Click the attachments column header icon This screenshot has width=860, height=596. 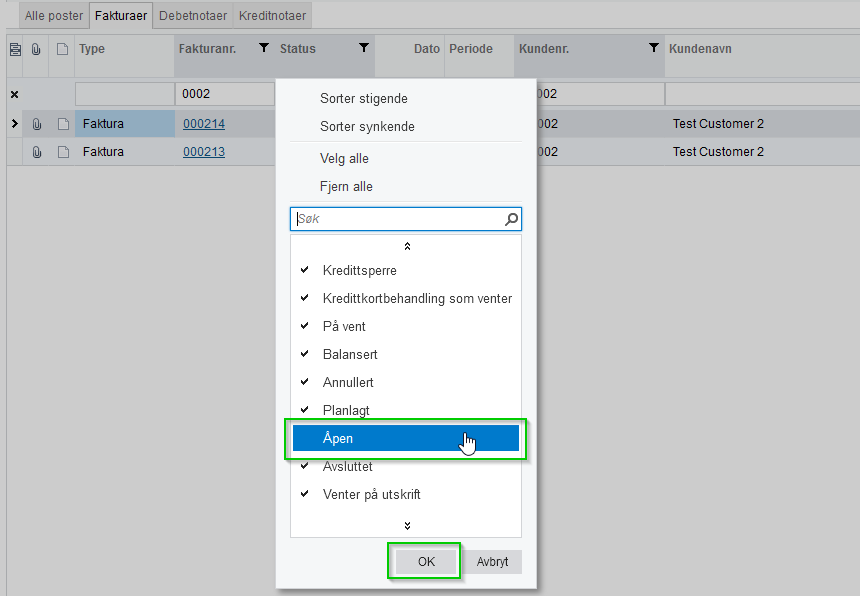36,49
